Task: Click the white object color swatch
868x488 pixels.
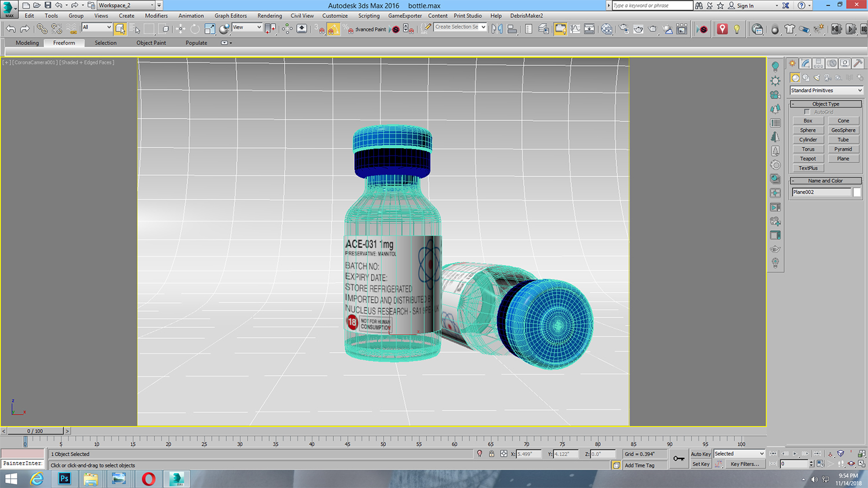Action: [x=857, y=192]
